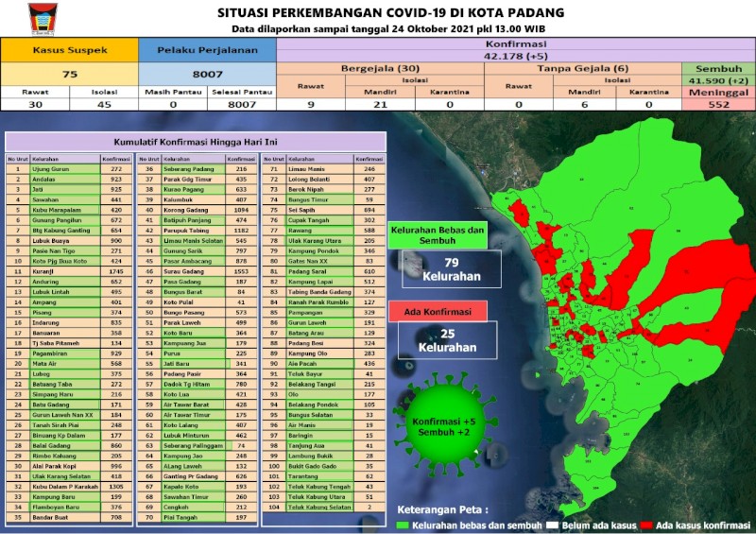Click the 'Kasus Suspek' header cell
756x534 pixels.
pyautogui.click(x=70, y=50)
